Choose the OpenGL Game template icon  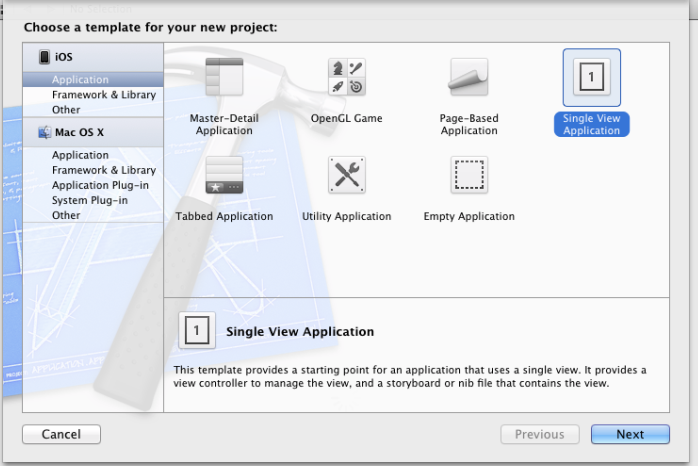[346, 77]
